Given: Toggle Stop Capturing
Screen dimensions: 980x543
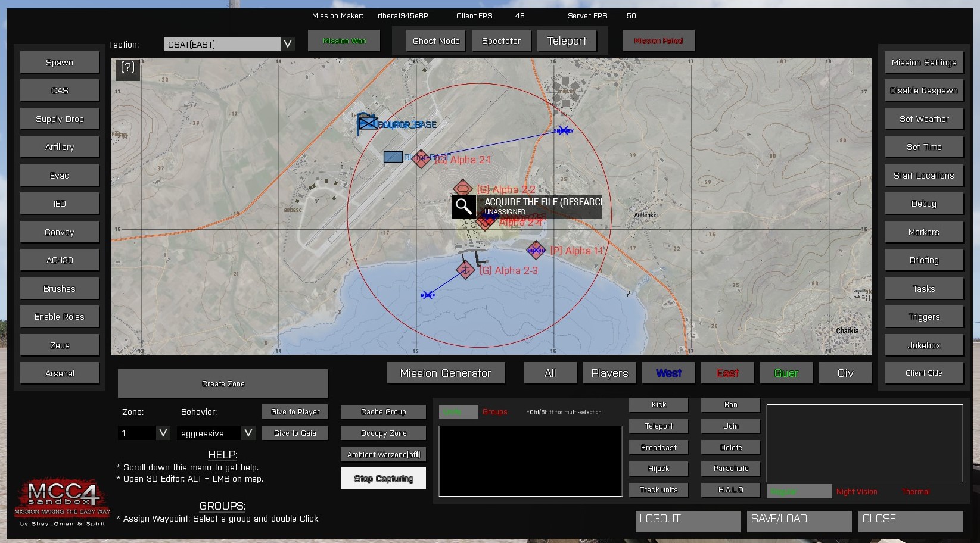Looking at the screenshot, I should coord(384,478).
